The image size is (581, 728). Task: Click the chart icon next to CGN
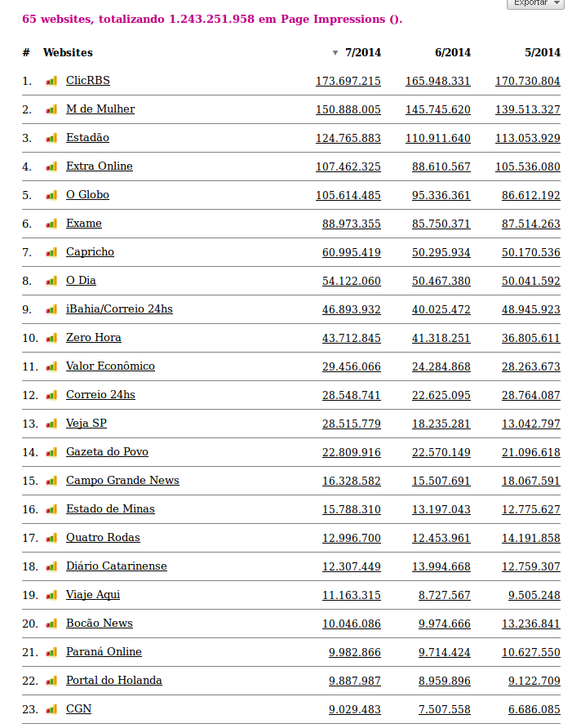pos(51,709)
